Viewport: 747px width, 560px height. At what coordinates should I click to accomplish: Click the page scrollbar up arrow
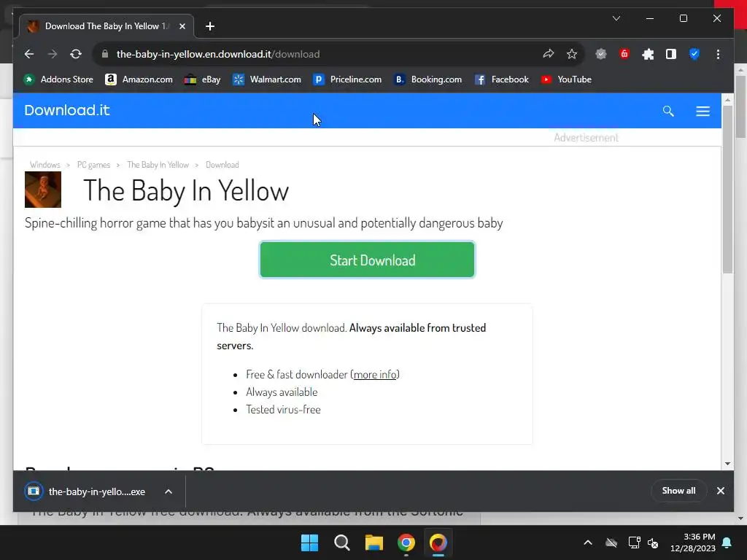point(727,100)
